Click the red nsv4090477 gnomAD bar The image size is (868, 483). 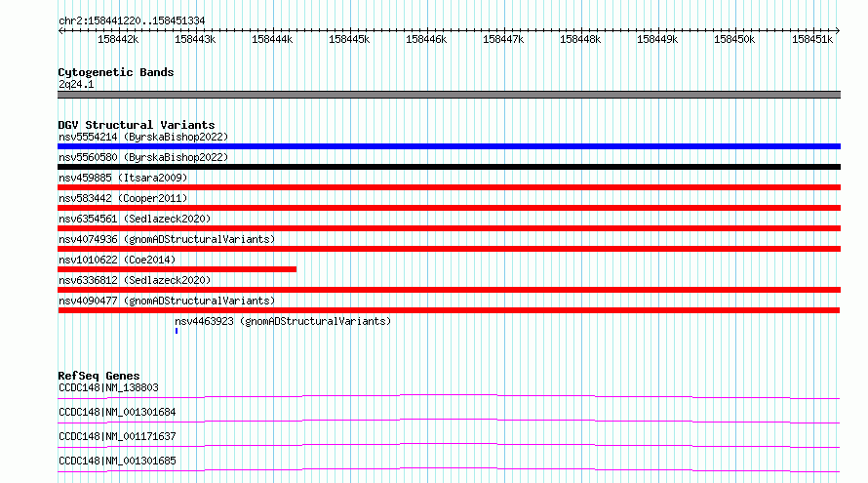[x=449, y=310]
